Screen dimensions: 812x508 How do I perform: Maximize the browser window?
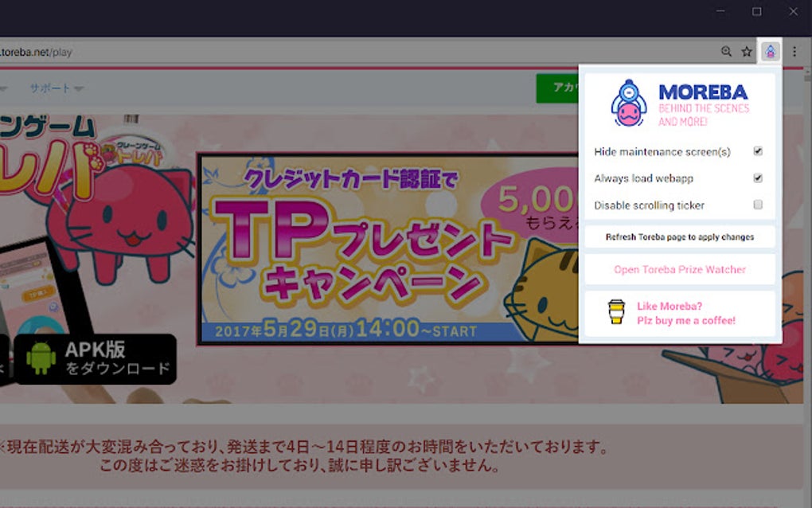pos(756,11)
